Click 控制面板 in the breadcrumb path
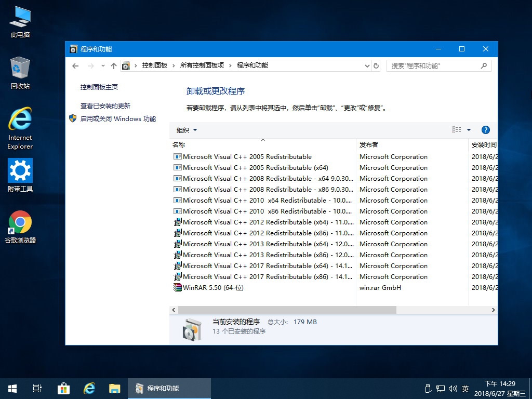 155,65
